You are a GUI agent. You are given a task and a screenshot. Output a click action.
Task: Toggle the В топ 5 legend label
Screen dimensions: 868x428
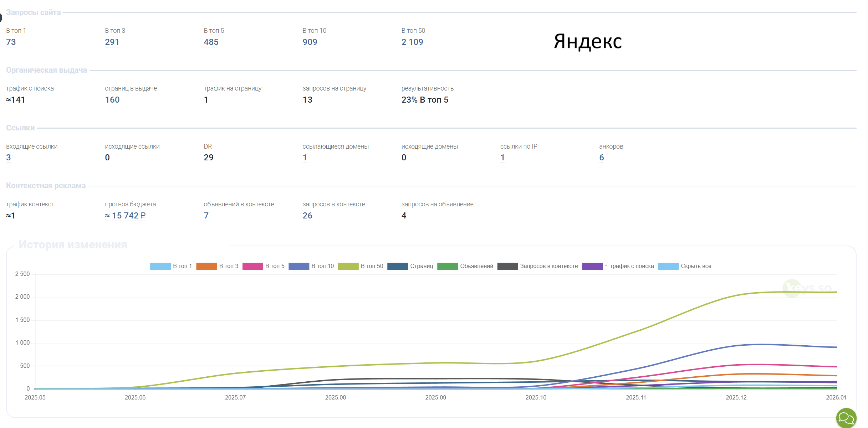click(x=275, y=266)
